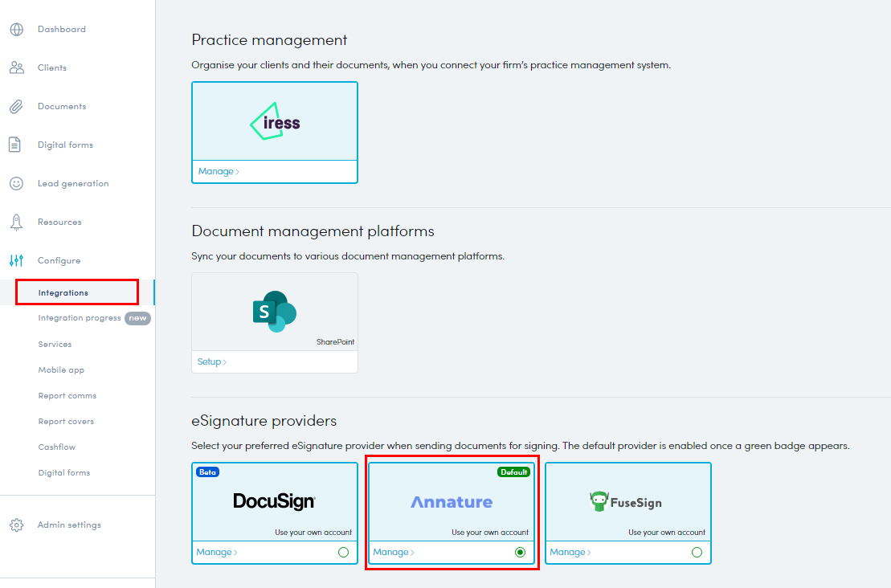Click the Dashboard globe icon
Image resolution: width=891 pixels, height=588 pixels.
pyautogui.click(x=16, y=30)
